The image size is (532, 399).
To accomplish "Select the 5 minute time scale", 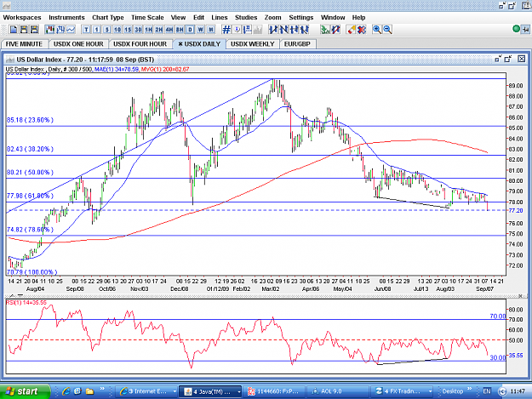I will pyautogui.click(x=107, y=30).
